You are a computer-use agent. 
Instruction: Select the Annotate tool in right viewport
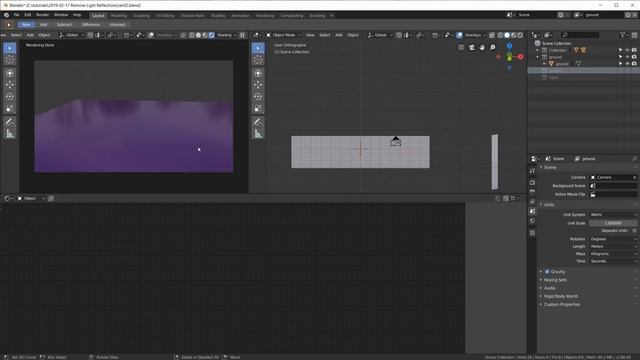tap(258, 122)
